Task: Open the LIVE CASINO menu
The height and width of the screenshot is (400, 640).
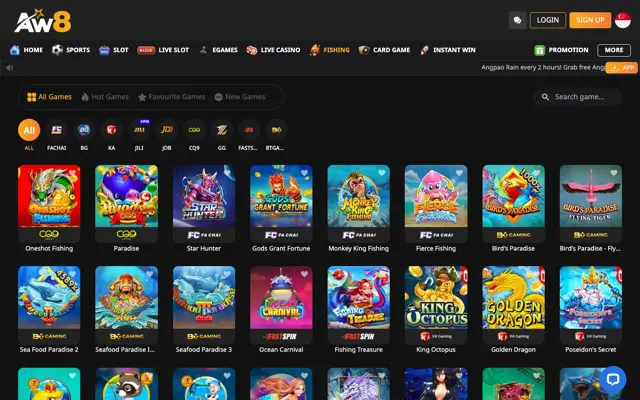Action: tap(273, 50)
